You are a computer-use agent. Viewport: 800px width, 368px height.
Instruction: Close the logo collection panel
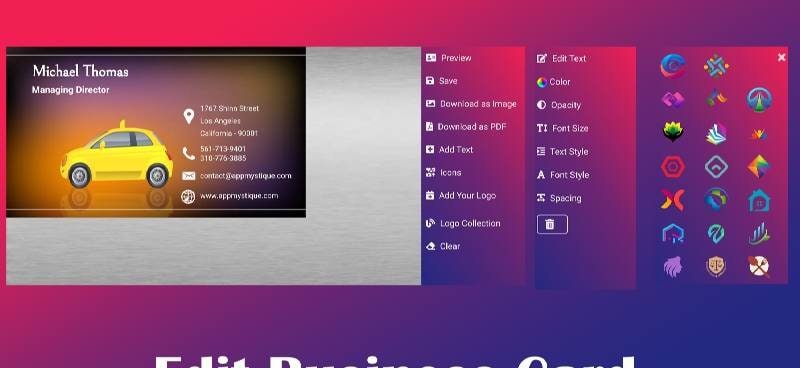(x=781, y=58)
